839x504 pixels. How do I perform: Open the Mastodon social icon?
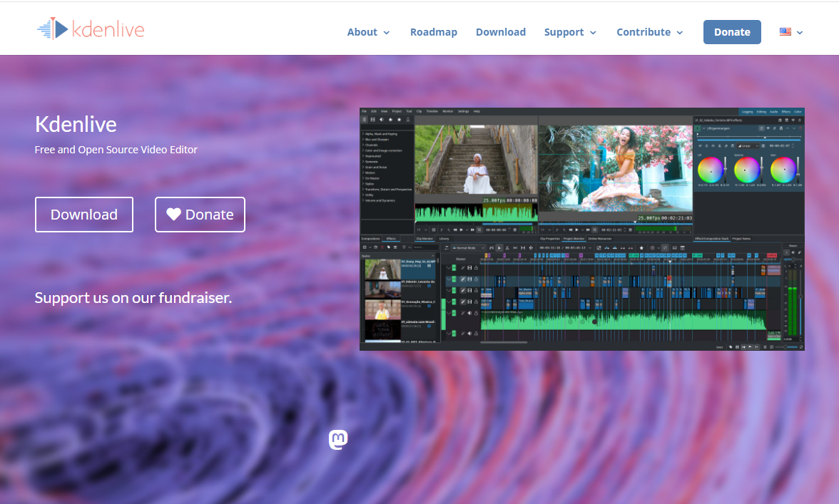pos(338,440)
